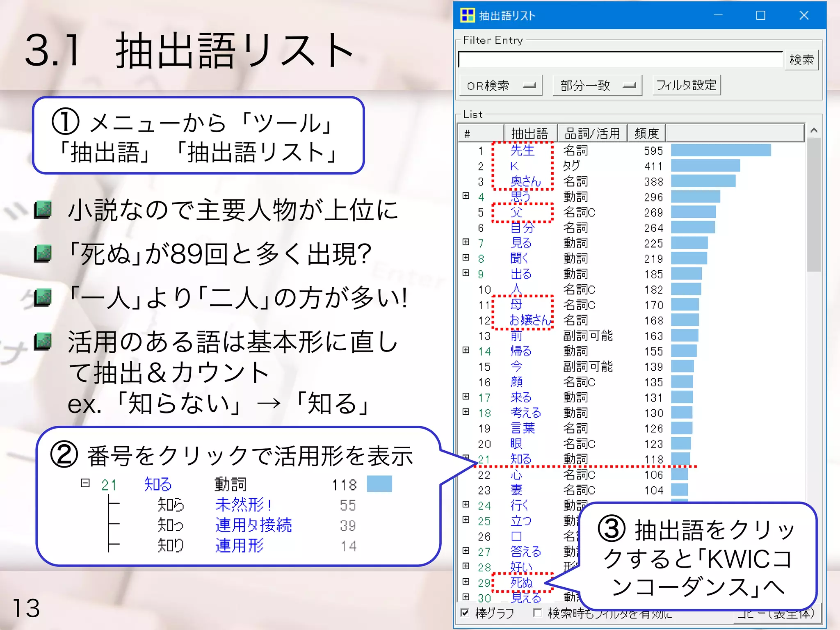
Task: Maximize the 抽出語リスト window
Action: click(761, 15)
